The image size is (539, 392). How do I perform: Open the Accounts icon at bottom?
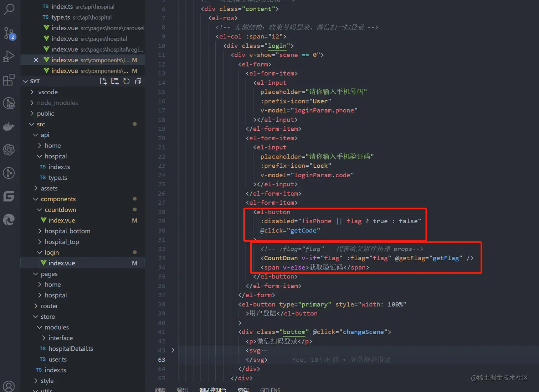[9, 386]
